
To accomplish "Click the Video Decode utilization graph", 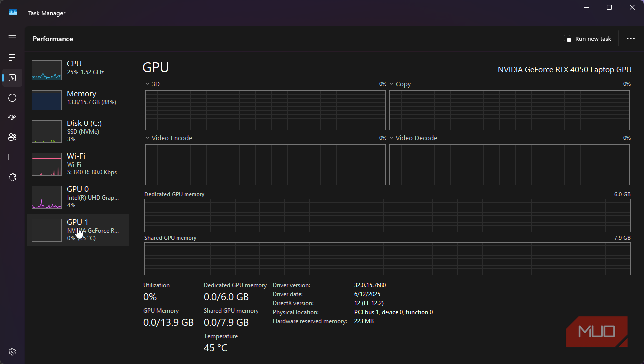I will [x=509, y=165].
